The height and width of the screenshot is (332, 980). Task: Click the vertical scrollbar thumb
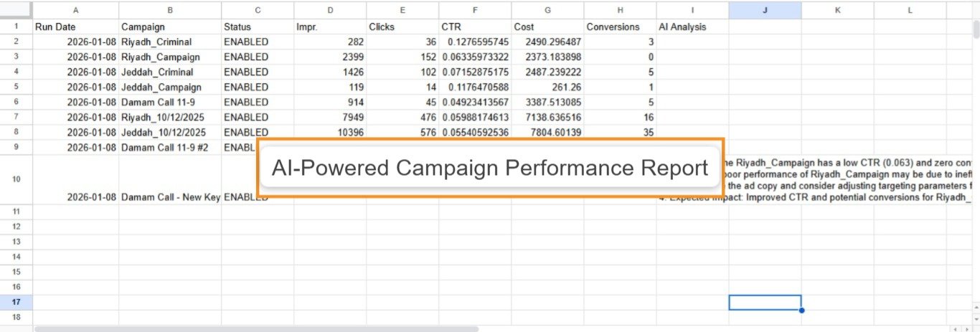point(976,29)
